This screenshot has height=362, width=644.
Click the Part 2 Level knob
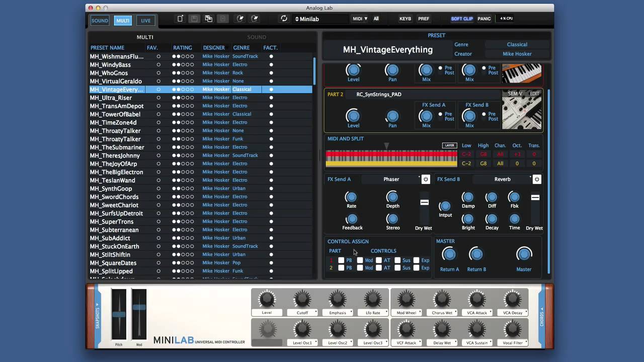pos(353,116)
